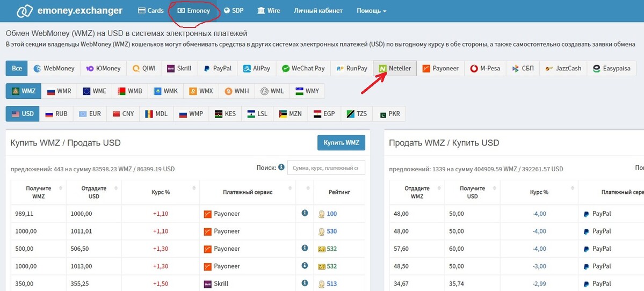
Task: Filter by JazzCash payment system
Action: 563,69
